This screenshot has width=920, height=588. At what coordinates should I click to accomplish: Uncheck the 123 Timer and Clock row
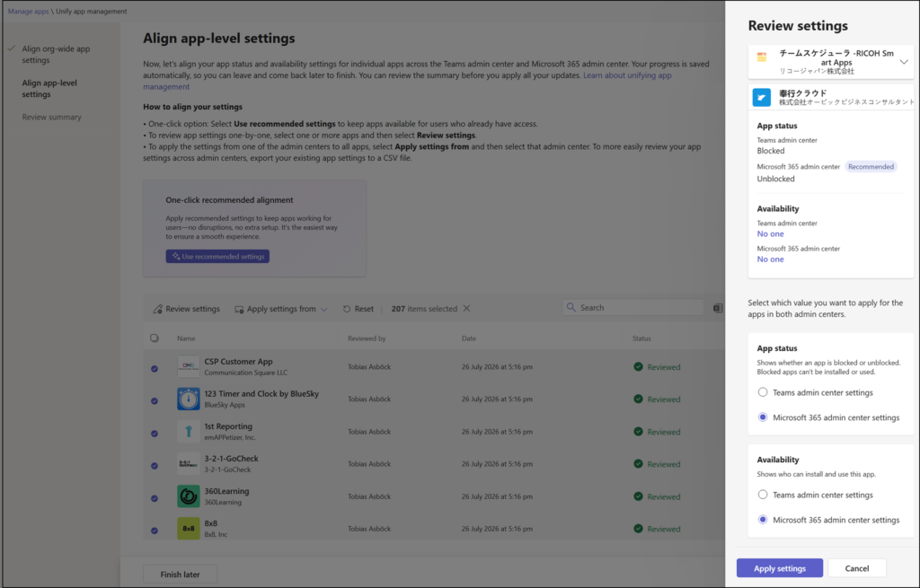tap(155, 401)
